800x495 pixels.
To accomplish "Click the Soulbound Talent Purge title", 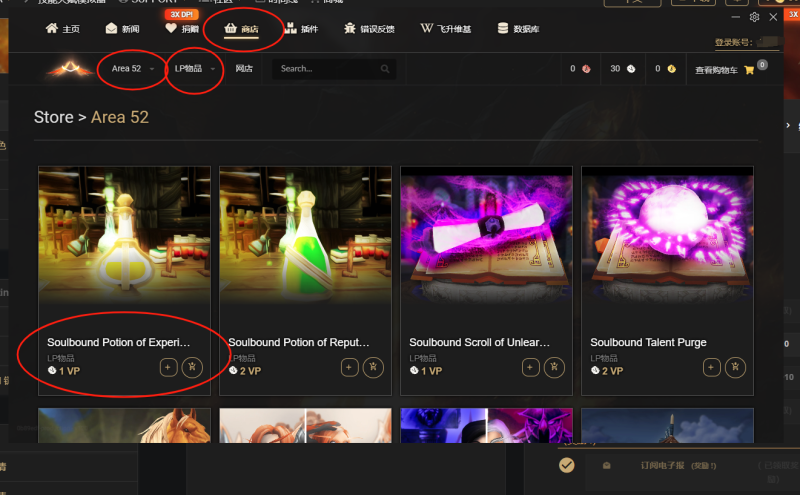I will click(x=648, y=342).
